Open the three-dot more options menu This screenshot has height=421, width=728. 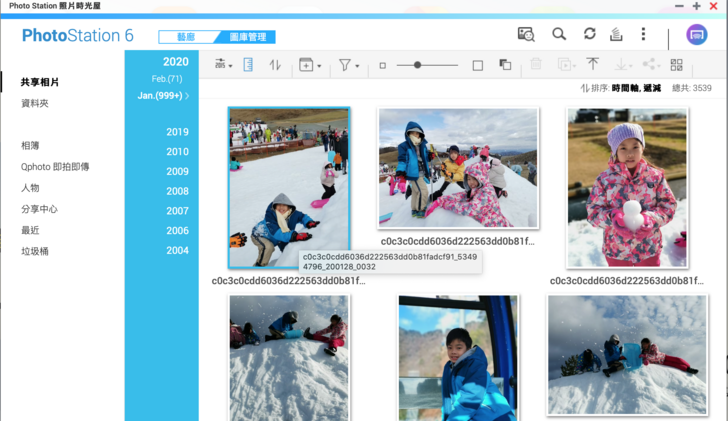coord(643,34)
